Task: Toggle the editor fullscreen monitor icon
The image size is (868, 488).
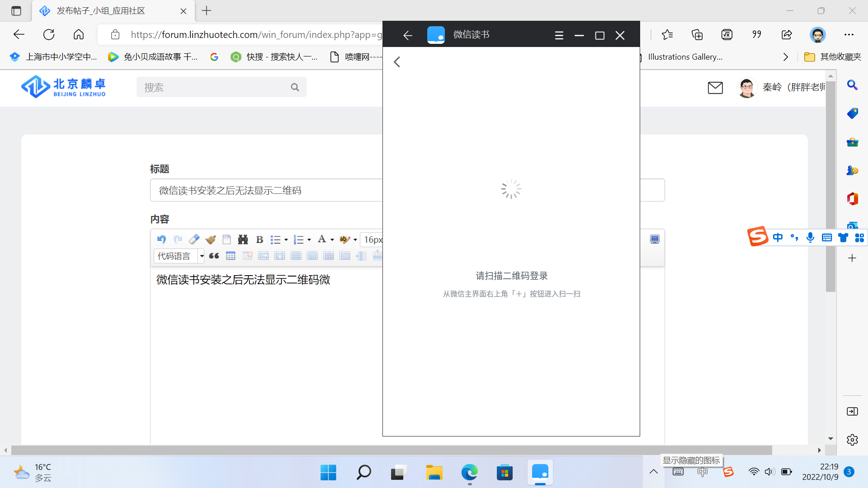Action: [x=655, y=239]
